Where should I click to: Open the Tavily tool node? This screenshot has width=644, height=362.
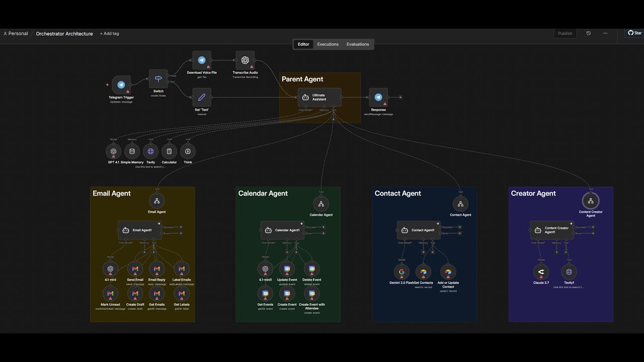click(150, 151)
